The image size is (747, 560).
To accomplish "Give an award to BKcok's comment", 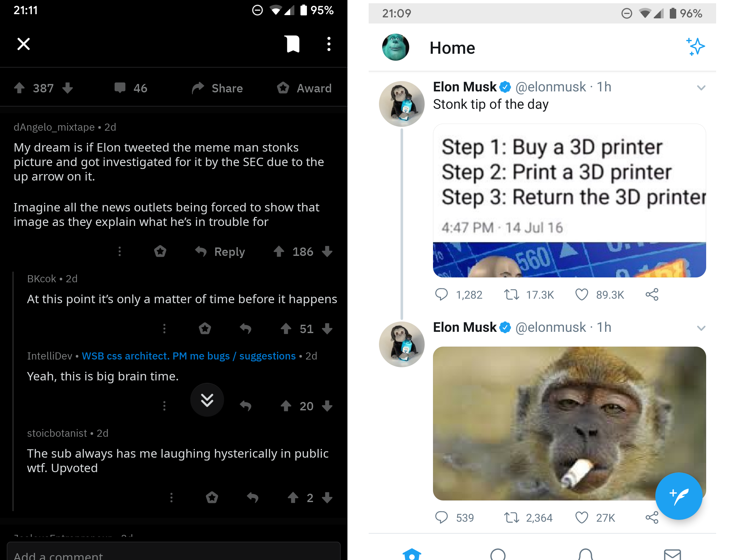I will tap(205, 328).
